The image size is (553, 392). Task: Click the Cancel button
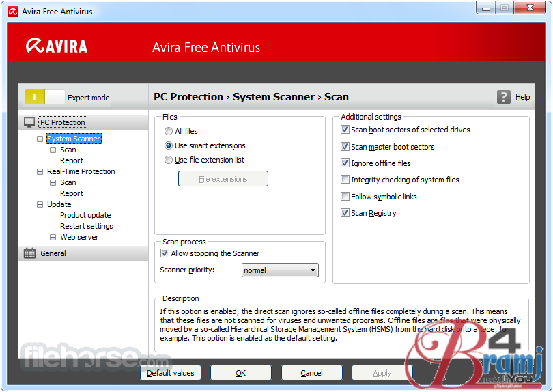pos(311,373)
